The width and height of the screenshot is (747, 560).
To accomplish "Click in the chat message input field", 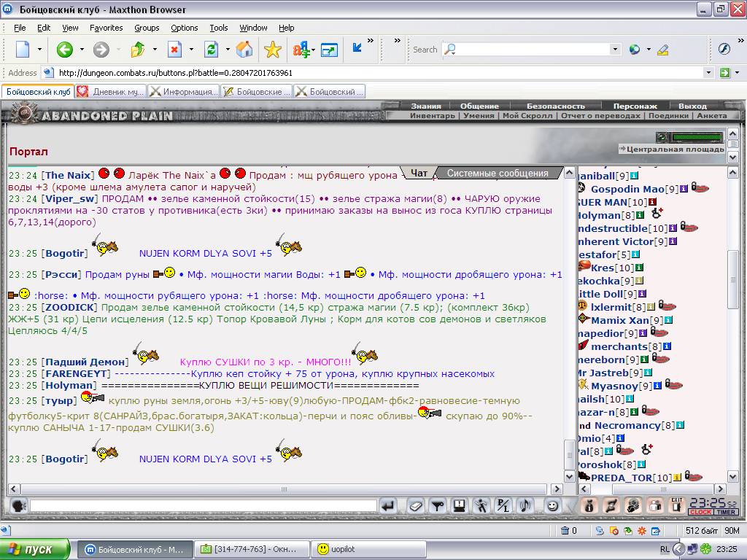I will (204, 506).
